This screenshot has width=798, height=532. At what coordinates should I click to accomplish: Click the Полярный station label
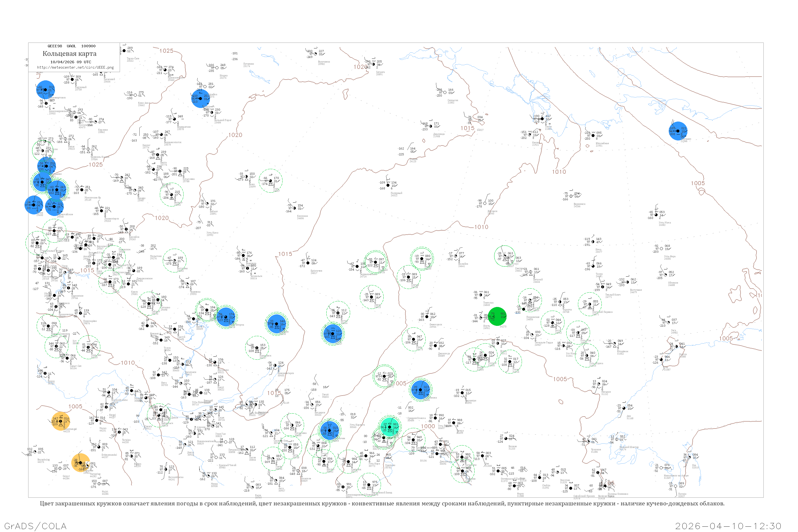pos(396,194)
